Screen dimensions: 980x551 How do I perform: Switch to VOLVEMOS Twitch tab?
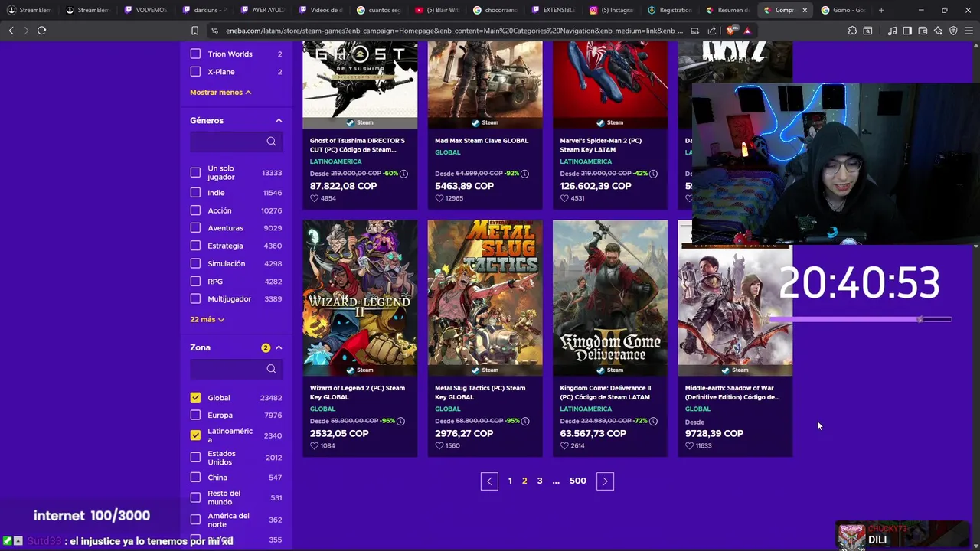click(145, 10)
